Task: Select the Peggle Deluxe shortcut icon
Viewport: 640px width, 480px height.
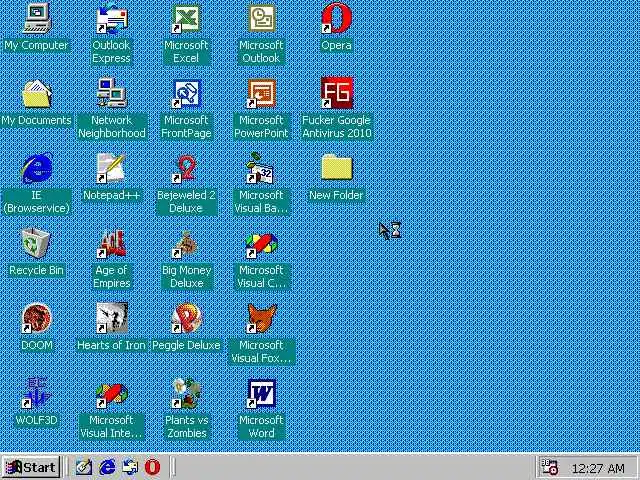Action: pos(186,318)
